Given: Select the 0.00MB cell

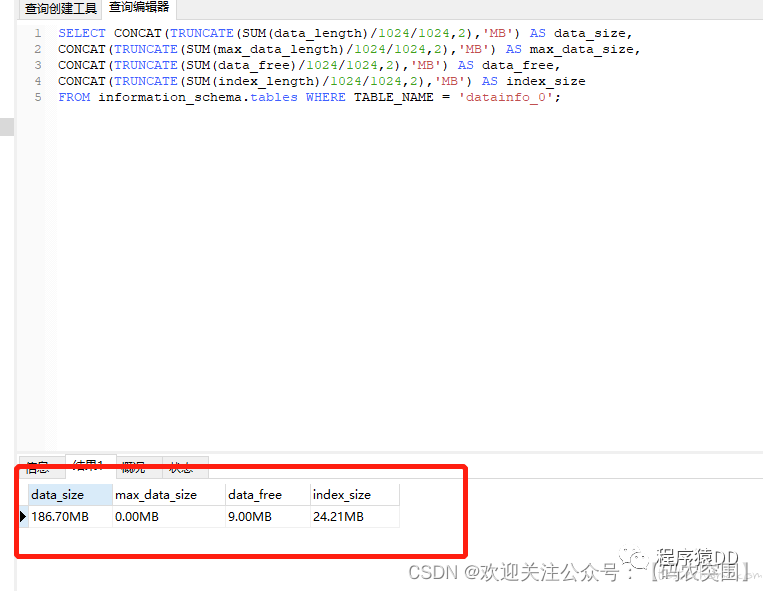Looking at the screenshot, I should pyautogui.click(x=169, y=517).
